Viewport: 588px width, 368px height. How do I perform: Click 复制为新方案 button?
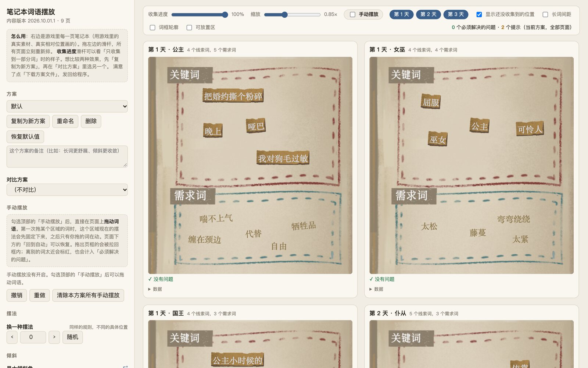[x=28, y=121]
